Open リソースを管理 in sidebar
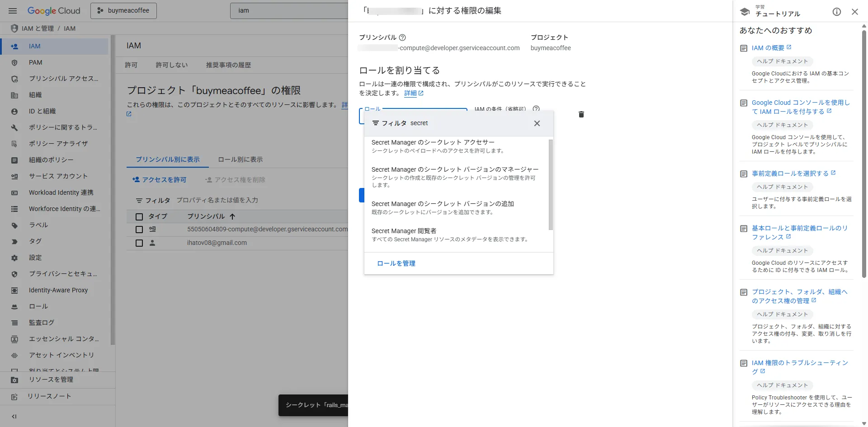The height and width of the screenshot is (427, 868). point(57,380)
